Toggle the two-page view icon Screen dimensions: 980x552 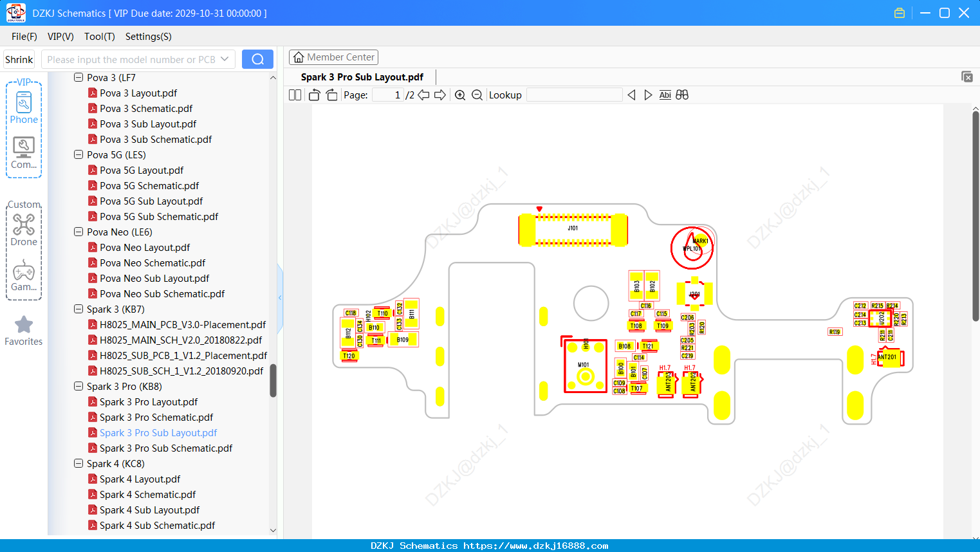click(x=295, y=95)
